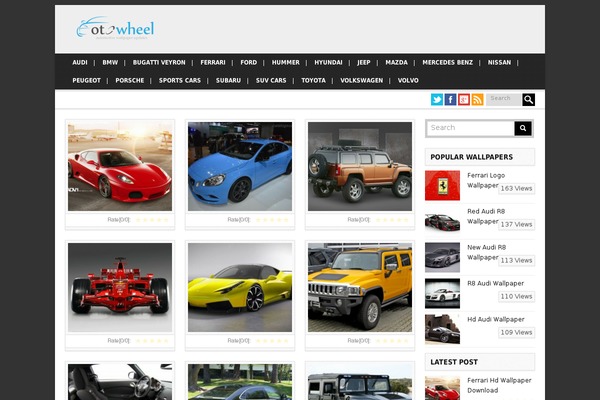Click the top bar search magnifier button
The image size is (600, 400).
point(528,100)
